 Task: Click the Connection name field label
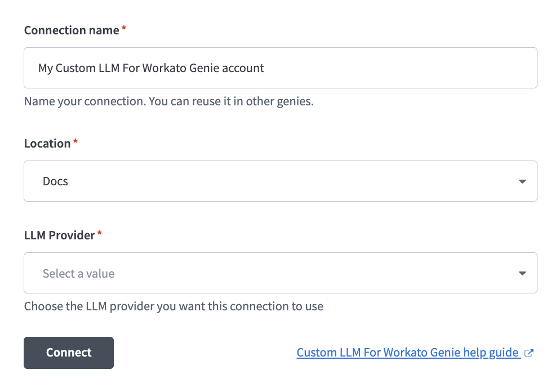pos(72,30)
